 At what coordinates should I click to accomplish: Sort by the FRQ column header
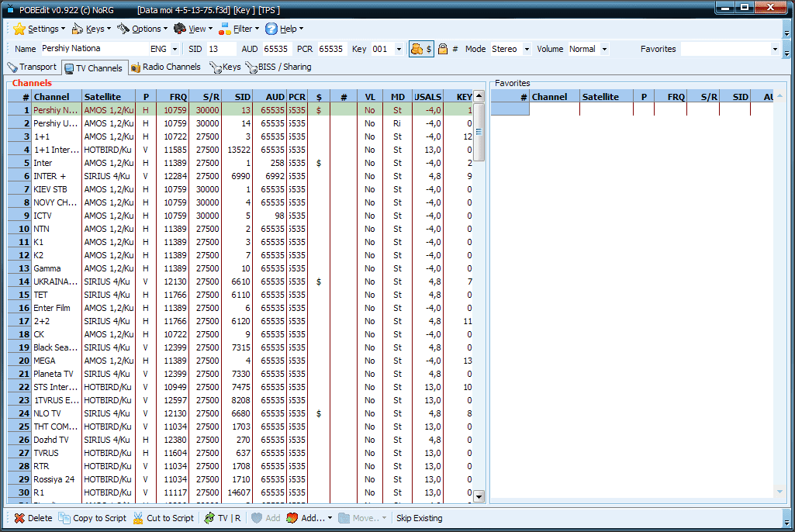pos(172,96)
